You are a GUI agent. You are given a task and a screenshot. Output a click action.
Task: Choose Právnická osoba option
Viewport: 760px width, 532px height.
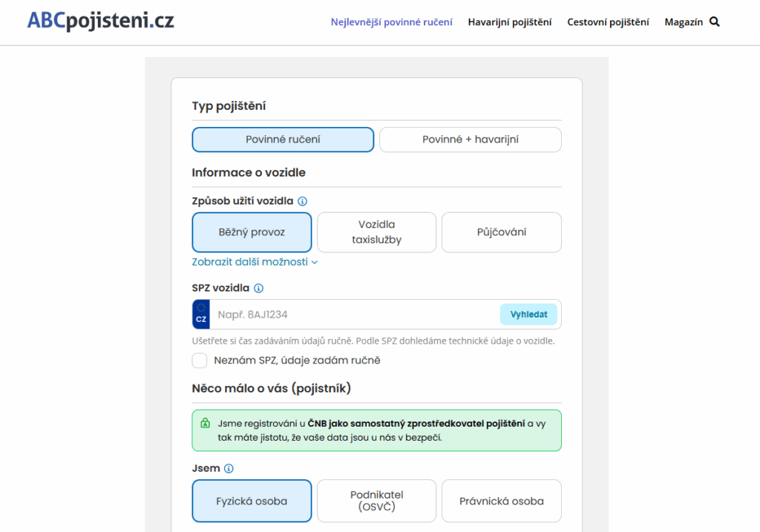click(501, 501)
